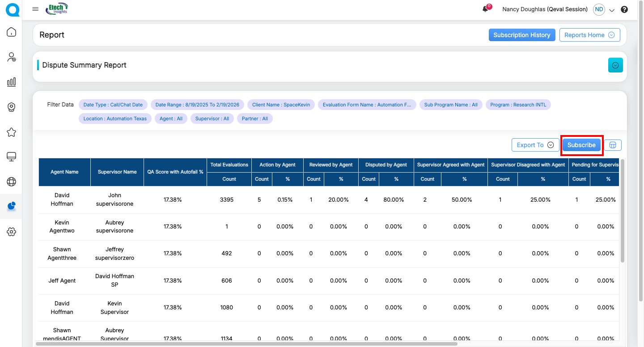Viewport: 644px width, 347px height.
Task: Open the help question mark icon
Action: coord(624,9)
